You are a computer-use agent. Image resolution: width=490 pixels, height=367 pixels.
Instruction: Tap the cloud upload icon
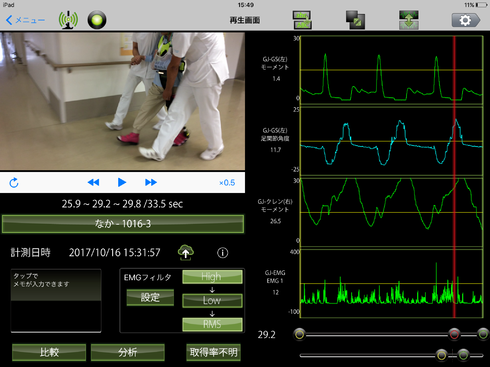pyautogui.click(x=186, y=252)
